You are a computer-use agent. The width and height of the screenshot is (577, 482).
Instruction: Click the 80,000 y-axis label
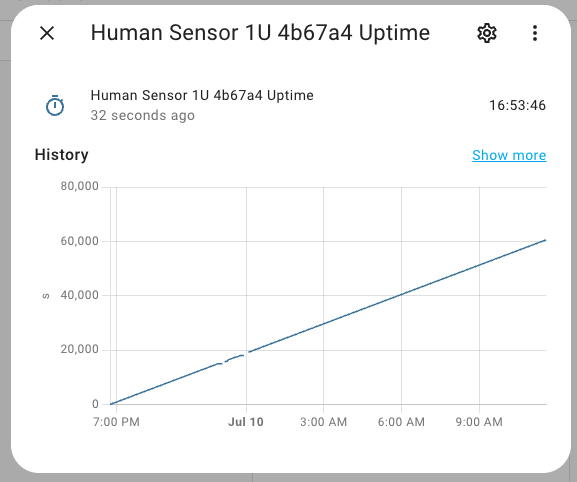[x=80, y=186]
